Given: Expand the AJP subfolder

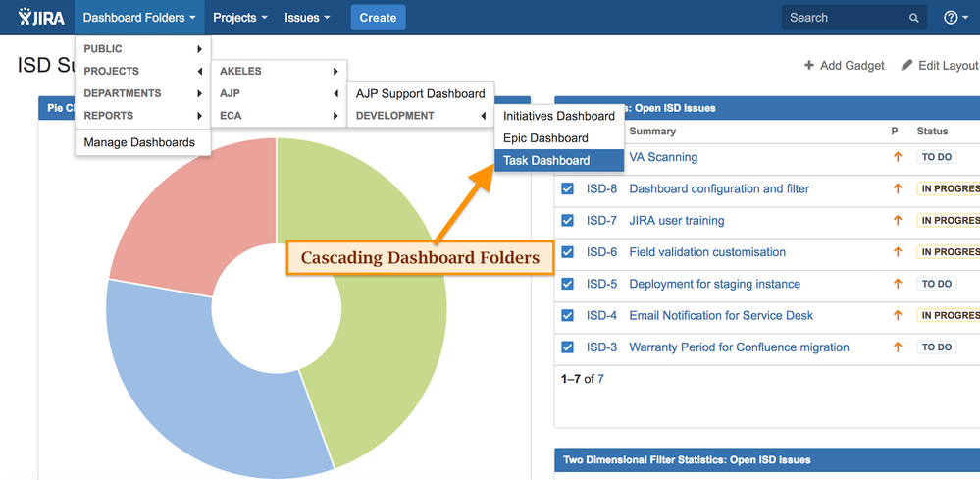Looking at the screenshot, I should click(279, 93).
